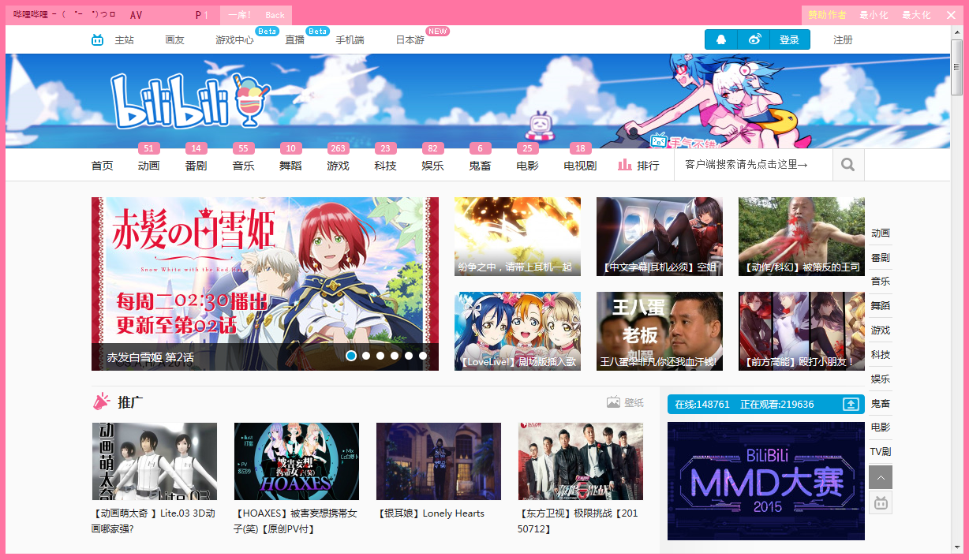The image size is (969, 560).
Task: Click 赞助作者 sponsor button
Action: coord(828,15)
